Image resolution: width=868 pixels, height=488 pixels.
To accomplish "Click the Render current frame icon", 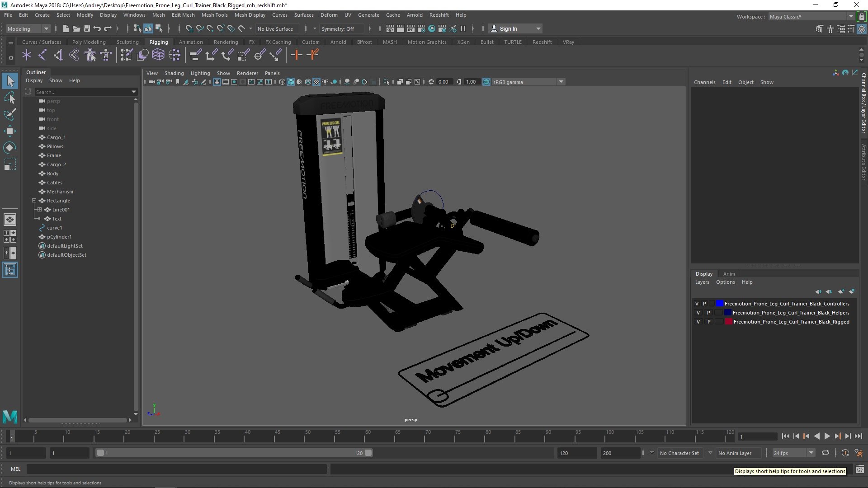I will coord(400,28).
